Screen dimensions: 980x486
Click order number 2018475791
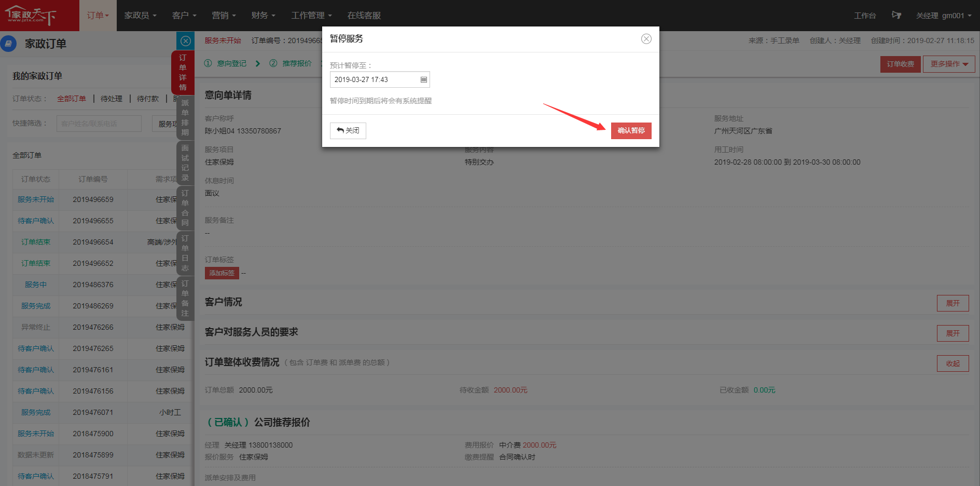pos(93,476)
